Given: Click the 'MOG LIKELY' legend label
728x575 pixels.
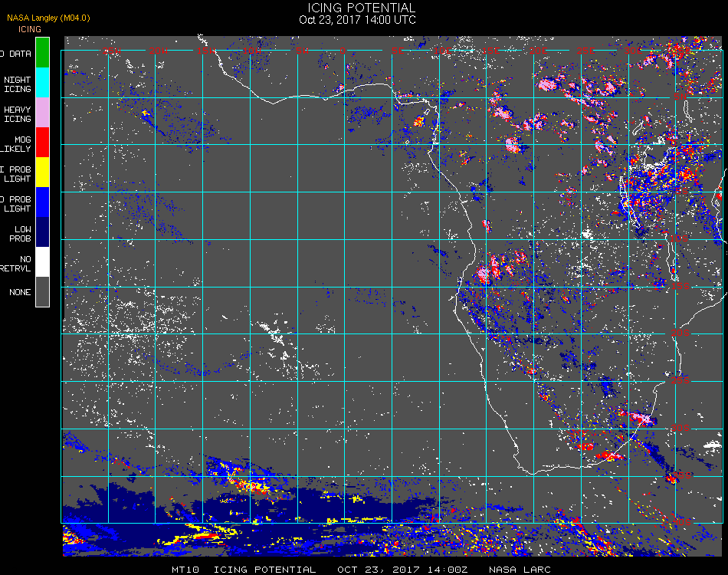Looking at the screenshot, I should [16, 144].
